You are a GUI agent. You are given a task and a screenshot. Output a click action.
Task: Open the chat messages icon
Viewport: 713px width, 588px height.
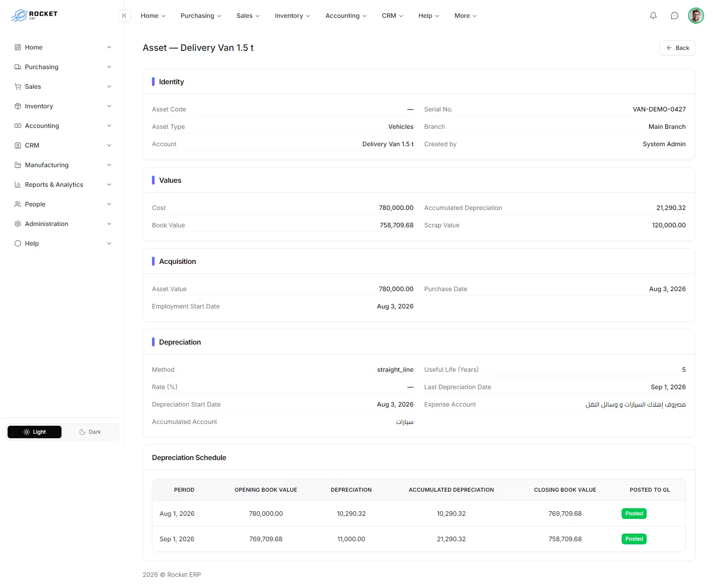click(x=675, y=16)
